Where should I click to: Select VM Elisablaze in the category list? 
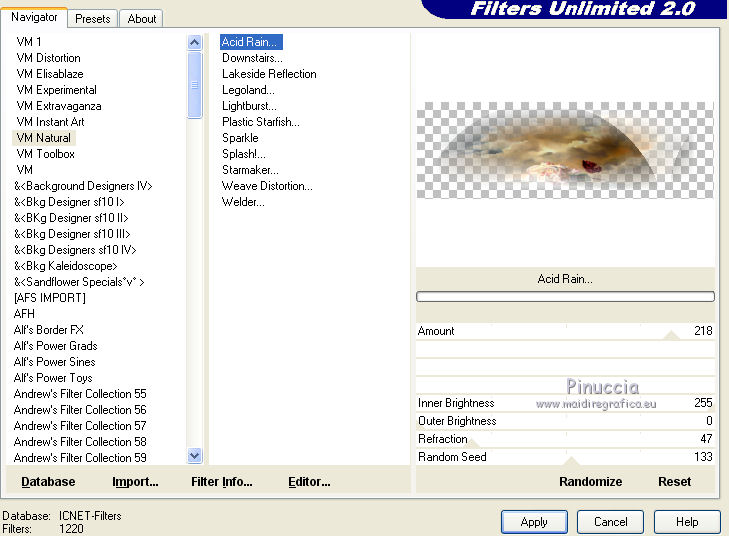[x=50, y=74]
